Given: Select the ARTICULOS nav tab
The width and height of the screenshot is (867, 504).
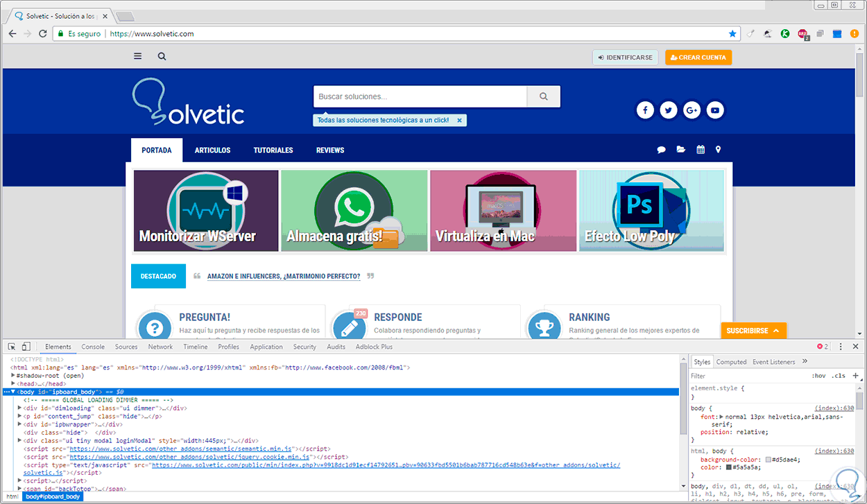Looking at the screenshot, I should (212, 150).
